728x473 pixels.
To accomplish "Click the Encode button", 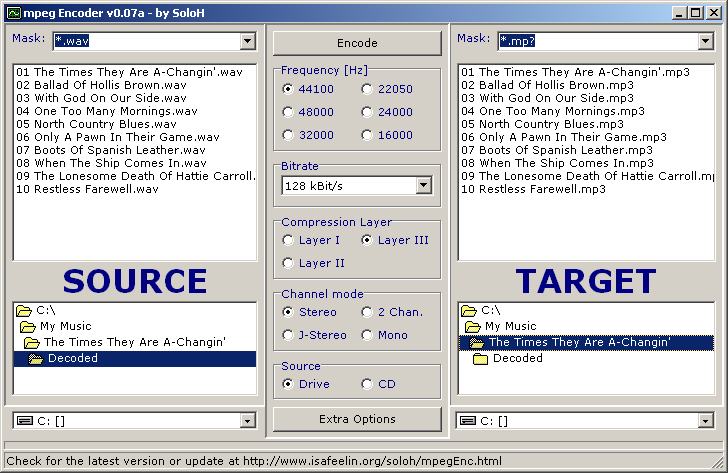I will point(357,43).
